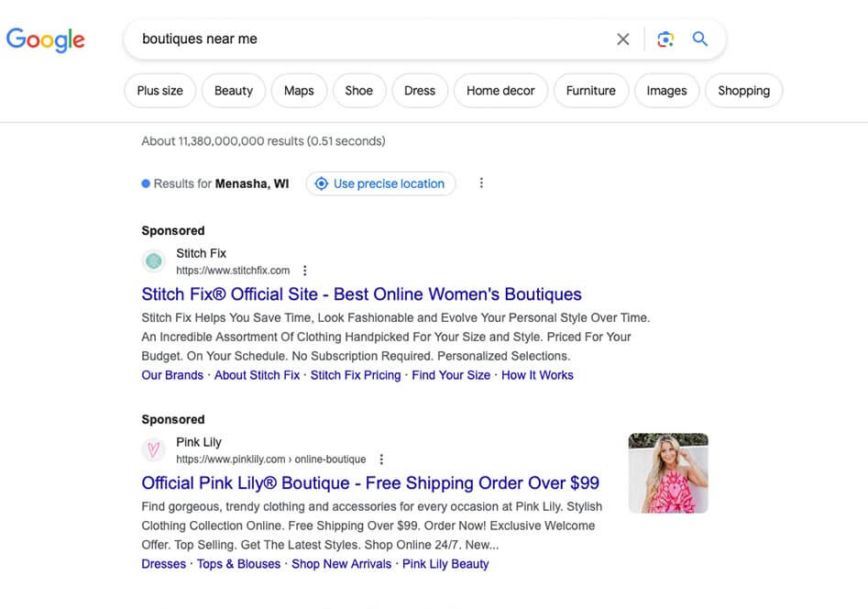Open more options beside Use precise location

click(x=481, y=183)
